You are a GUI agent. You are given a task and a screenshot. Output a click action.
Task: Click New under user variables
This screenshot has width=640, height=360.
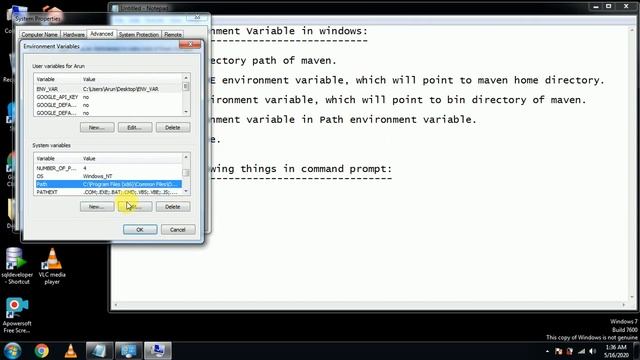(x=97, y=127)
